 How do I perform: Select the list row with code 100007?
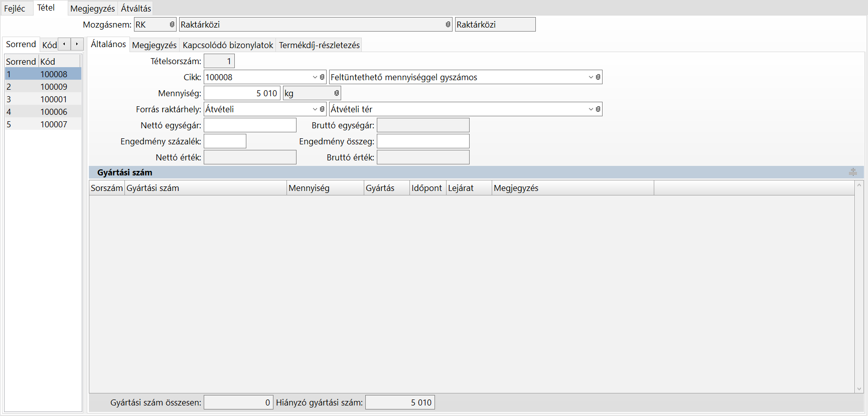tap(43, 124)
